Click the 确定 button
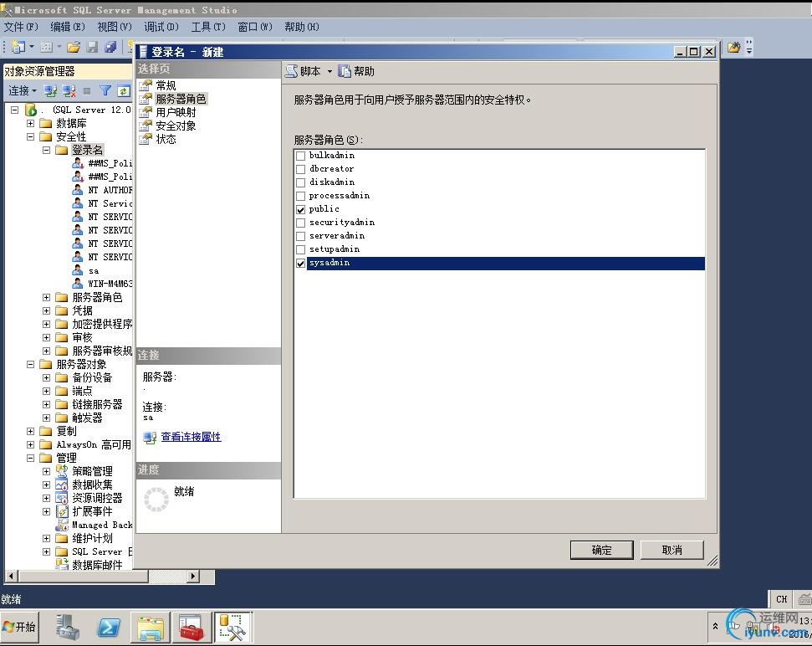 [x=602, y=550]
